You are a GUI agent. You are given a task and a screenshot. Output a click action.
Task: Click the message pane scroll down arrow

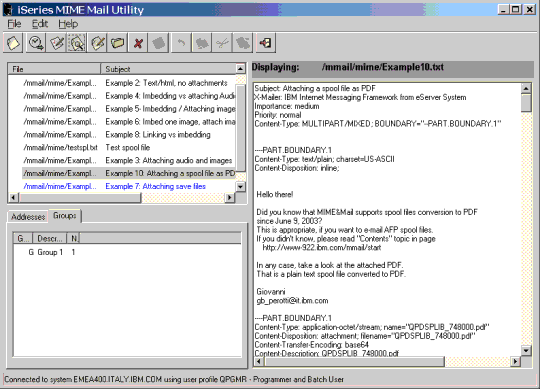pyautogui.click(x=526, y=351)
